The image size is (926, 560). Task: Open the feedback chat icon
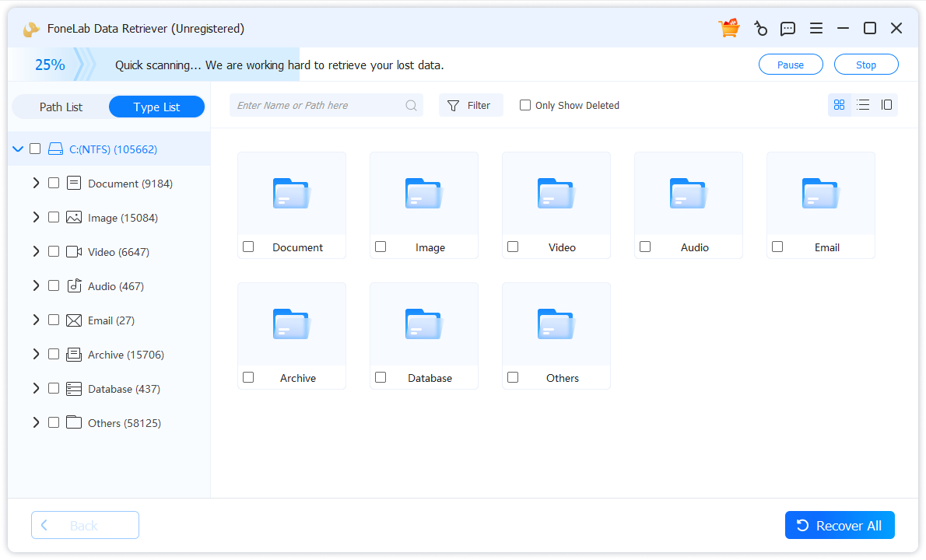tap(787, 29)
